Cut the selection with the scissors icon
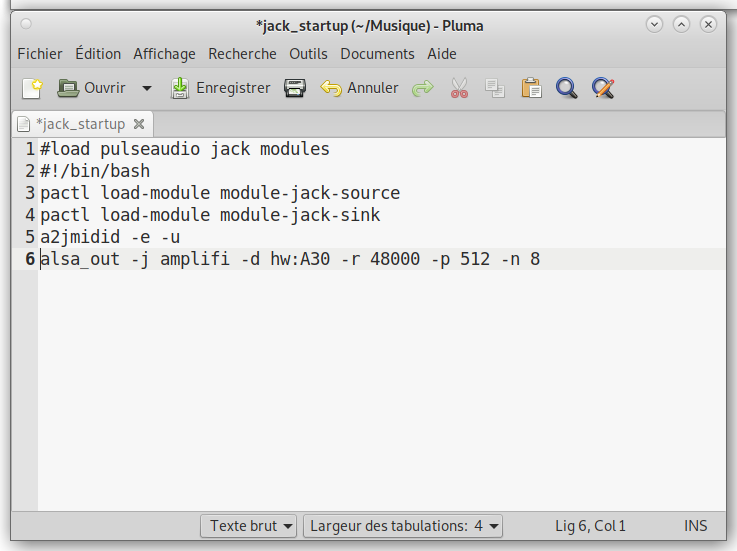This screenshot has width=737, height=551. 459,88
